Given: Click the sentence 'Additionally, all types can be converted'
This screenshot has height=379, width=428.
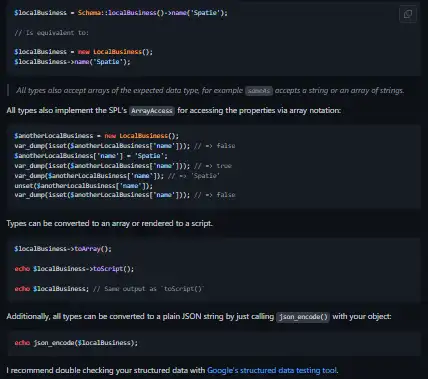Looking at the screenshot, I should click(x=199, y=316).
